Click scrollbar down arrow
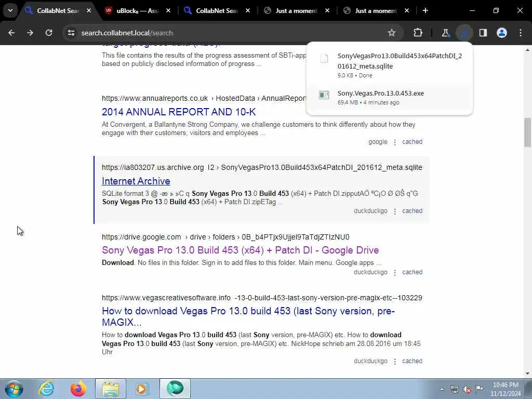Viewport: 532px width, 399px height. coord(527,374)
